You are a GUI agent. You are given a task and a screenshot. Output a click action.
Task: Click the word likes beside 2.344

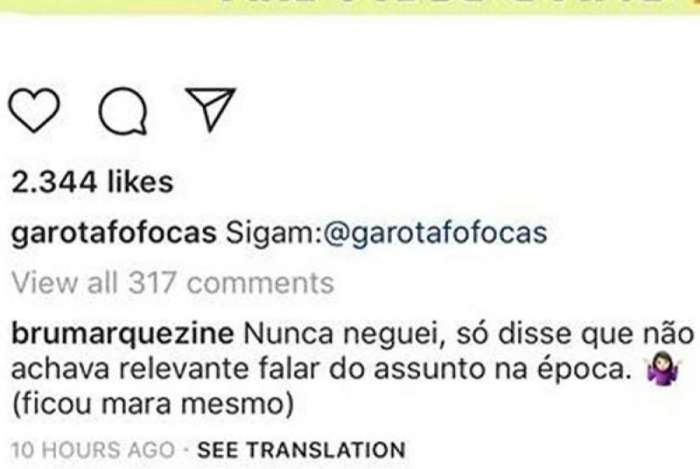tap(140, 182)
